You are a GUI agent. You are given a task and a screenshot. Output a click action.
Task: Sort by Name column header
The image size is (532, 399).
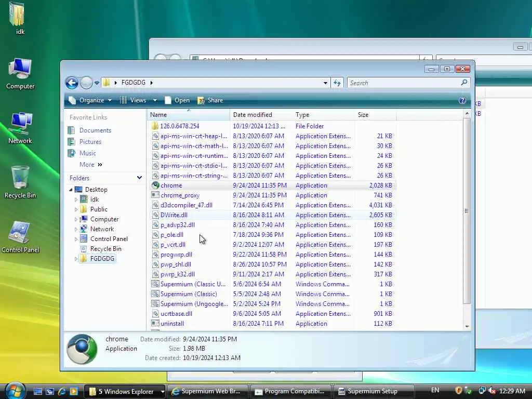tap(188, 115)
